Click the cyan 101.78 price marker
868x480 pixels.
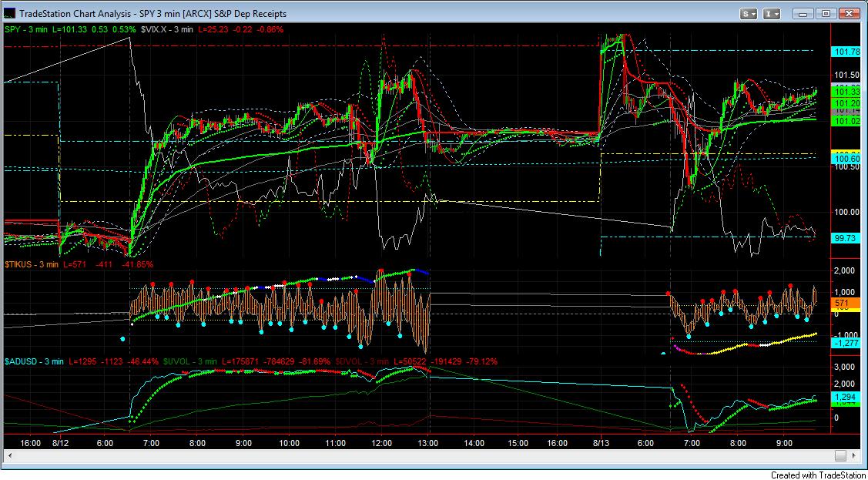pos(846,52)
